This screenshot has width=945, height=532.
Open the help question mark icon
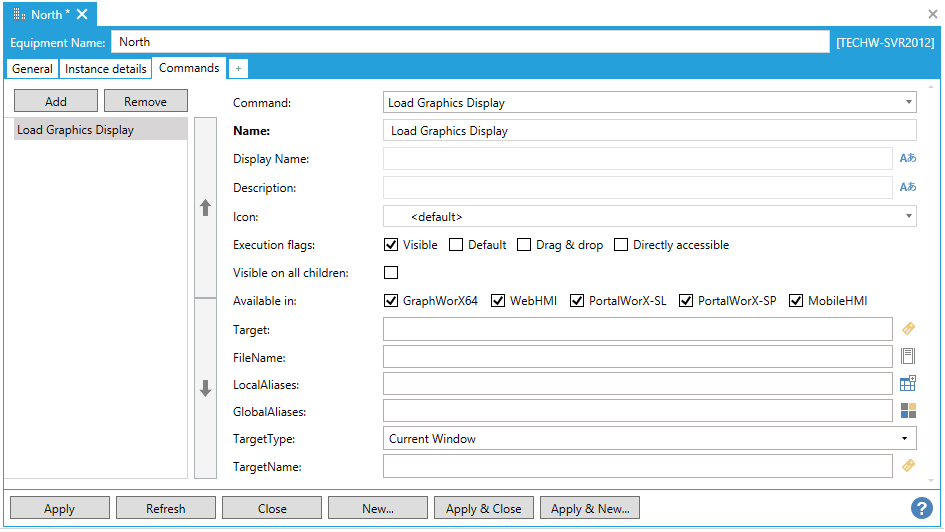[921, 508]
